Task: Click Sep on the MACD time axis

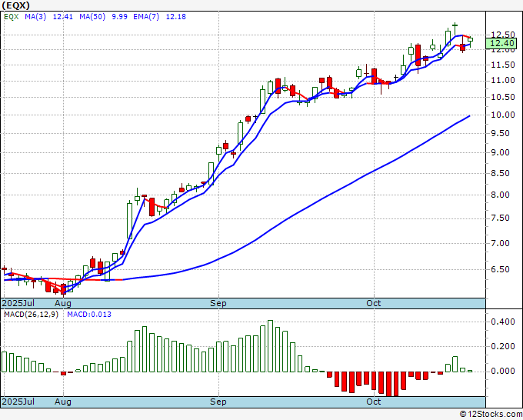Action: coord(218,402)
